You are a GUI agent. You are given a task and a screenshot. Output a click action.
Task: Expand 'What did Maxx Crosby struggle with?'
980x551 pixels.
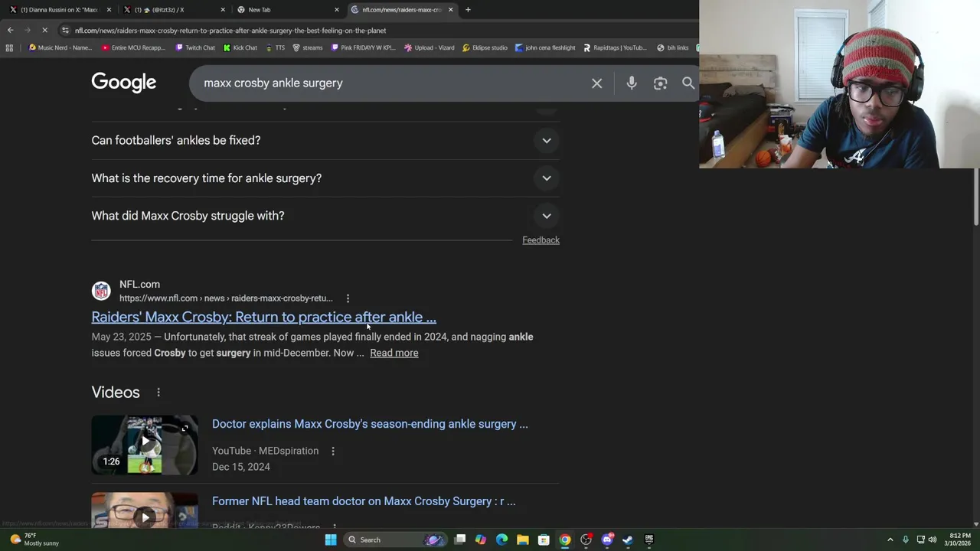click(325, 216)
